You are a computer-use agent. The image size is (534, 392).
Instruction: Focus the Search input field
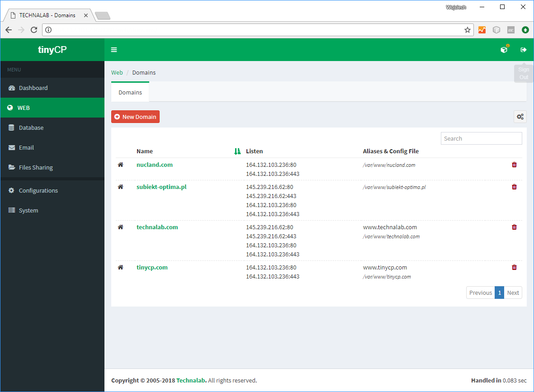click(x=481, y=138)
